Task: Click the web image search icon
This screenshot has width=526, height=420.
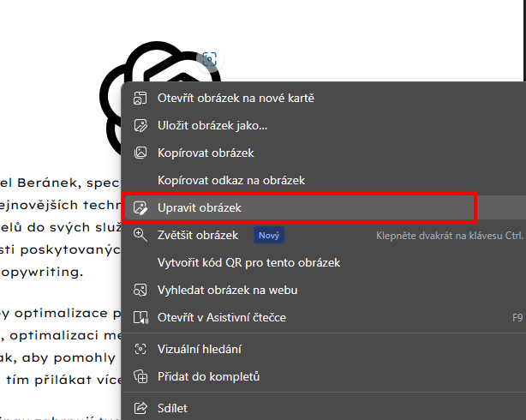Action: pyautogui.click(x=140, y=290)
